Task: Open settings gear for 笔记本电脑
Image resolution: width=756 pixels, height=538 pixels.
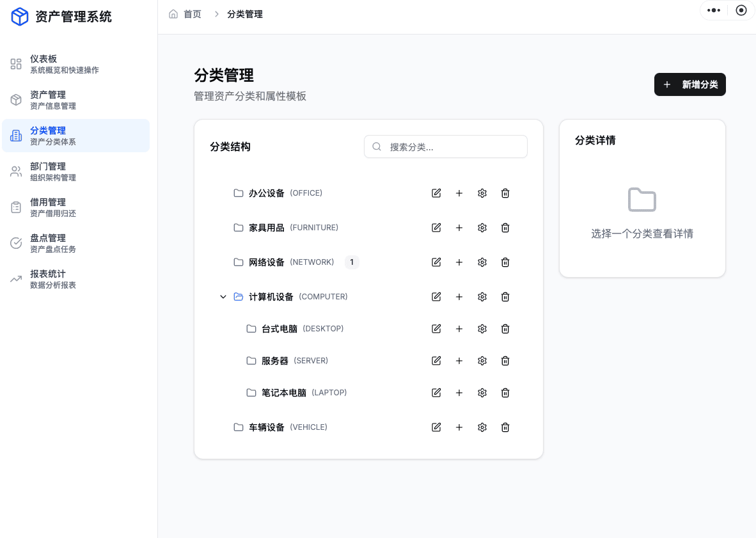Action: pyautogui.click(x=482, y=393)
